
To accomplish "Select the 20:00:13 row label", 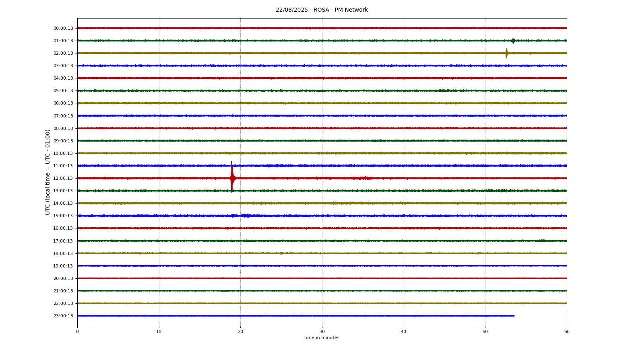I will pos(63,278).
